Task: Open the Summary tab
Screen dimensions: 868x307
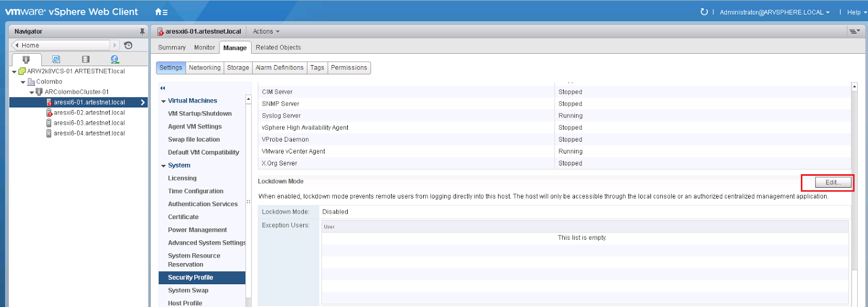Action: [x=171, y=47]
